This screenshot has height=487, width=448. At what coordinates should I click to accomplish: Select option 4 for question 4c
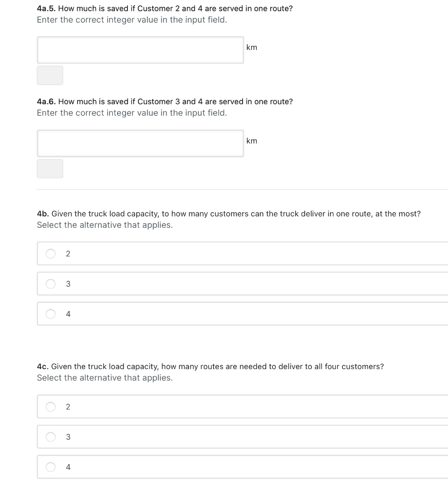(51, 467)
